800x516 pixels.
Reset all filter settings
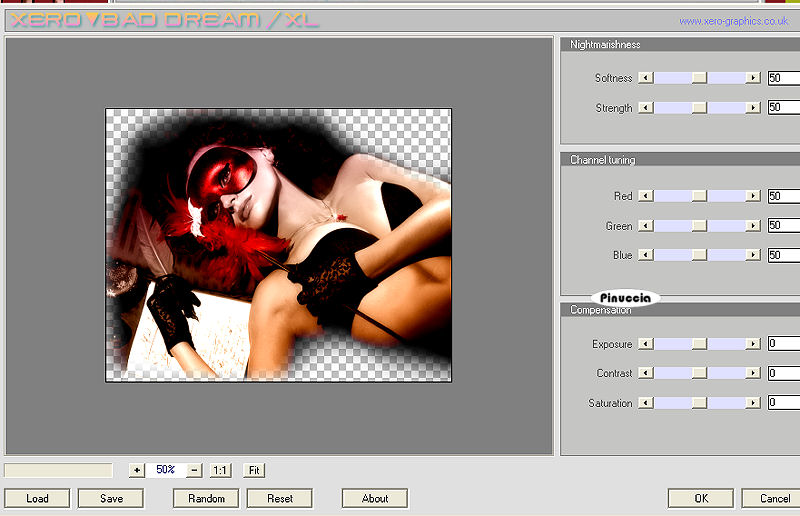(x=280, y=498)
